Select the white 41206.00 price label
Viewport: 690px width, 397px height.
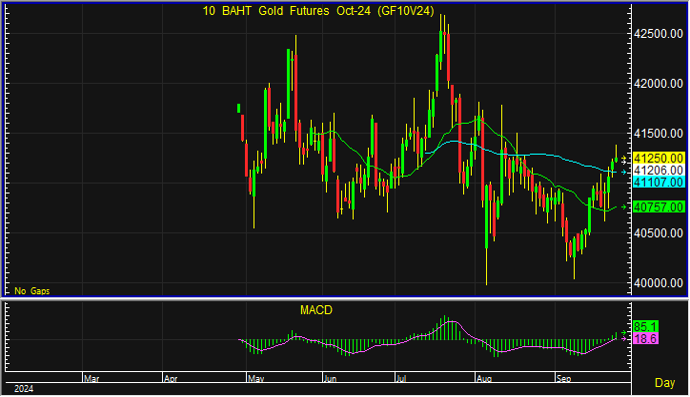(x=658, y=170)
